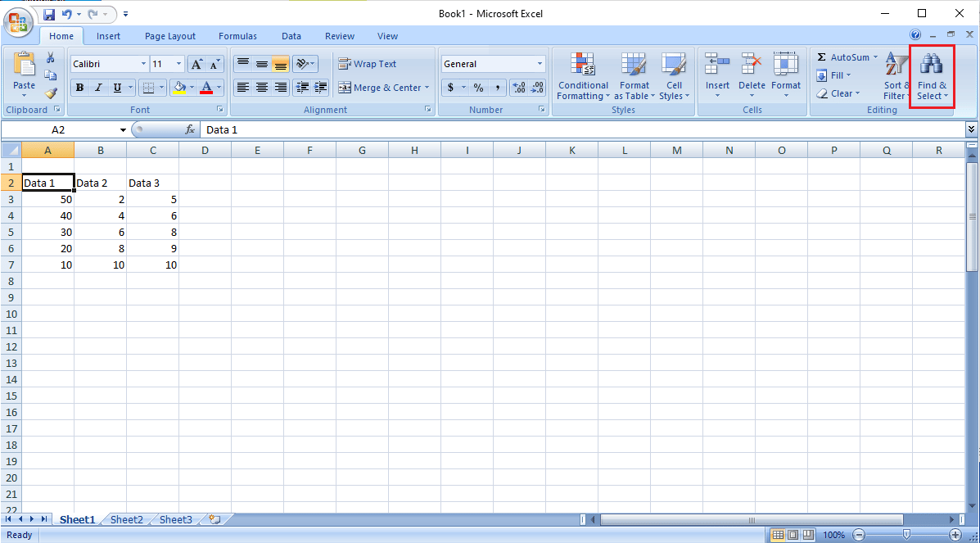Open Microsoft Excel Help question mark
Image resolution: width=980 pixels, height=543 pixels.
coord(915,35)
